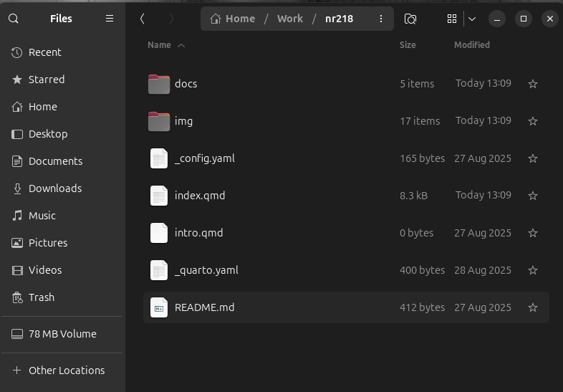Open the Files hamburger menu

(x=110, y=19)
